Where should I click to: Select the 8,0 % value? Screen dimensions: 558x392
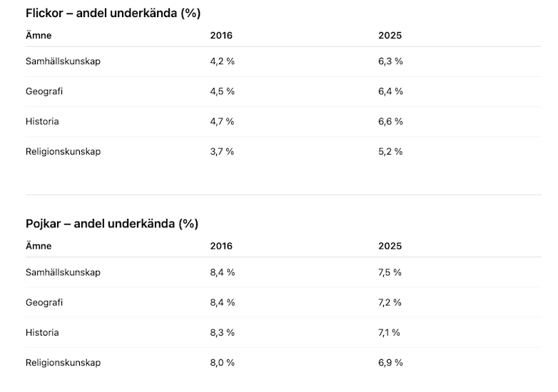pos(222,362)
